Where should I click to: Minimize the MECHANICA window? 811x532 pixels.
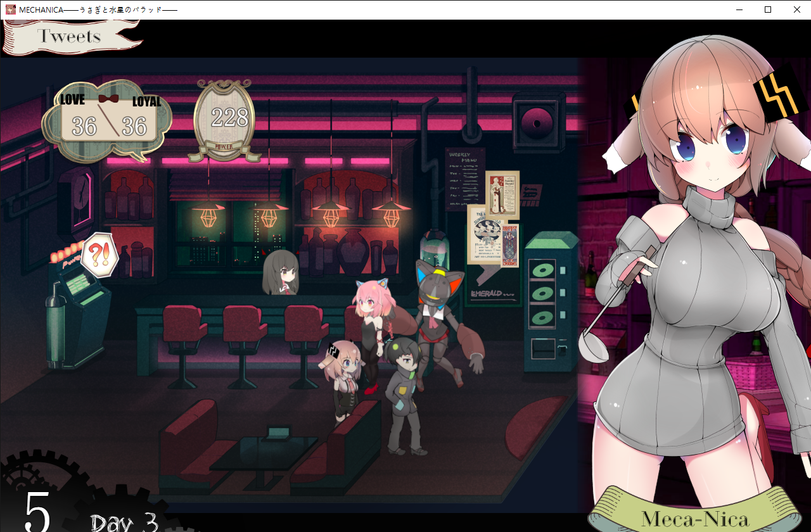(x=739, y=9)
